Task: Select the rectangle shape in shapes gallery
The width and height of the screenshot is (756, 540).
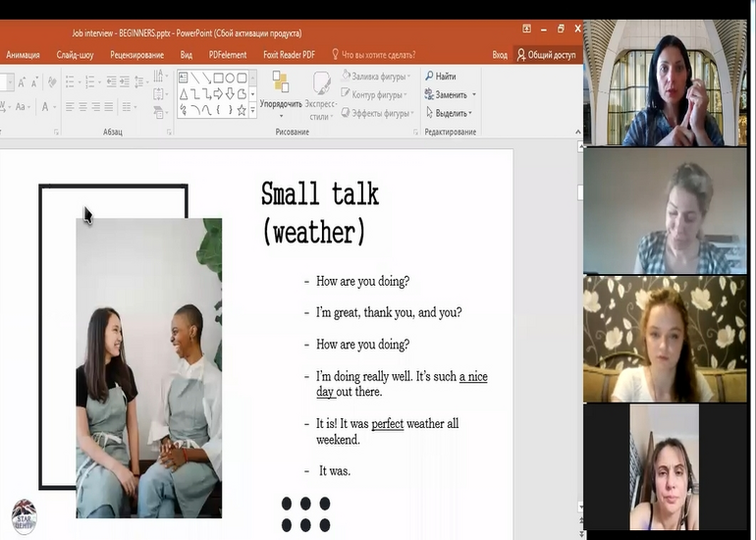Action: 217,78
